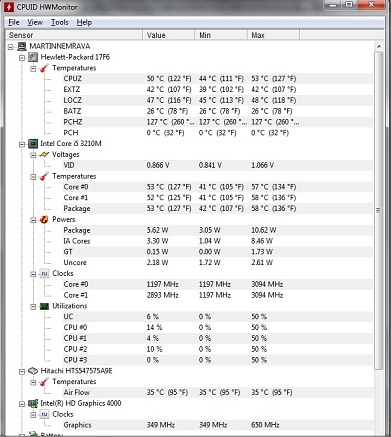Open the Help menu

click(x=84, y=22)
